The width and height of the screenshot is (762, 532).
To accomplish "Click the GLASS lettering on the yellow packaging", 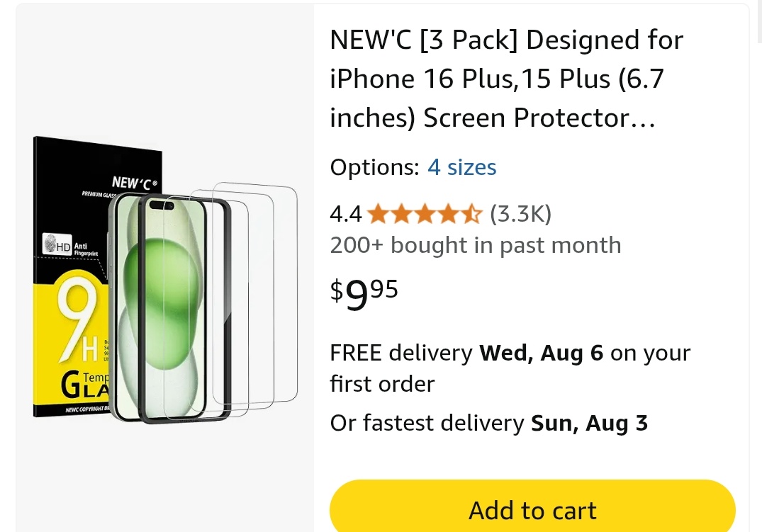I will pyautogui.click(x=85, y=385).
